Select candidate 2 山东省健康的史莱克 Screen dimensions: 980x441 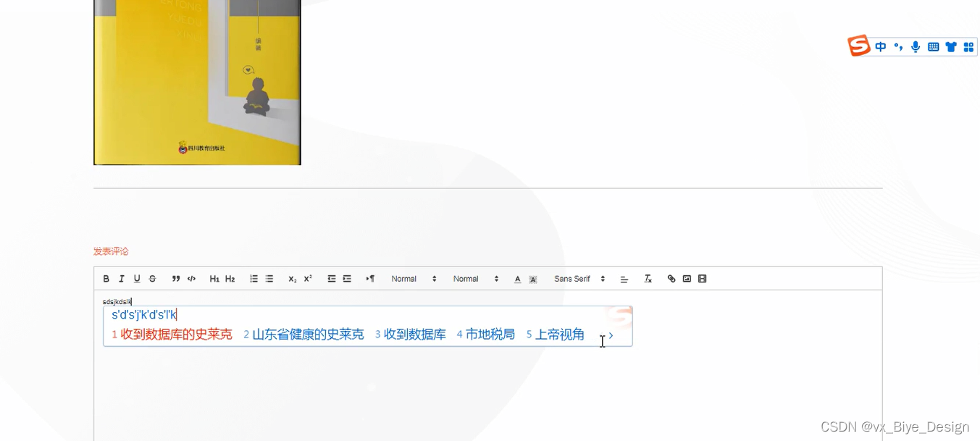[x=303, y=335]
